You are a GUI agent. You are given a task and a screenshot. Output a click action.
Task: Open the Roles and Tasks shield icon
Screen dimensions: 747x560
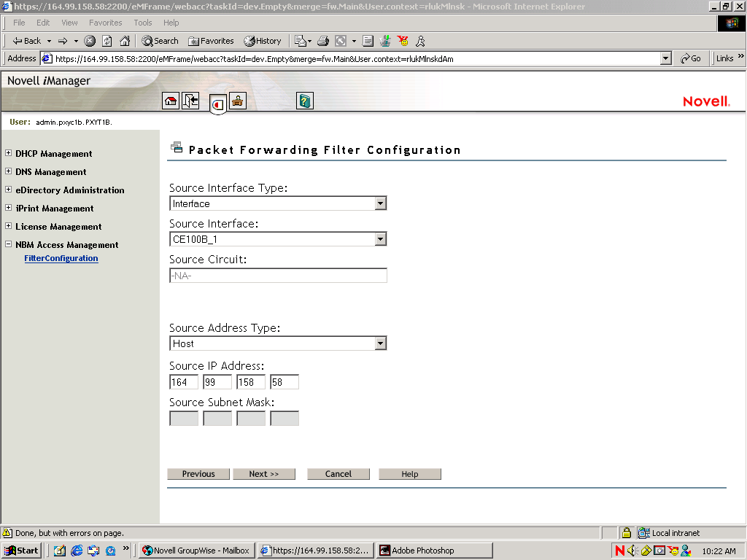click(217, 104)
